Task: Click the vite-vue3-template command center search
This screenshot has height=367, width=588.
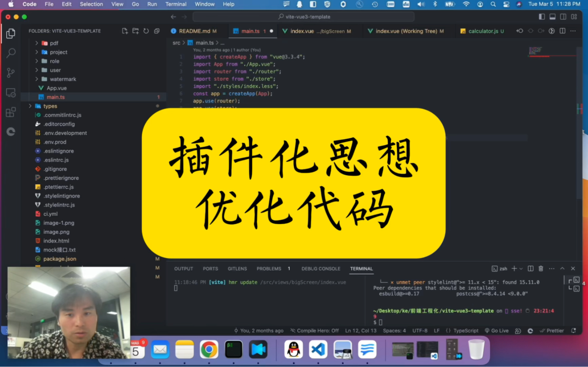Action: tap(303, 17)
